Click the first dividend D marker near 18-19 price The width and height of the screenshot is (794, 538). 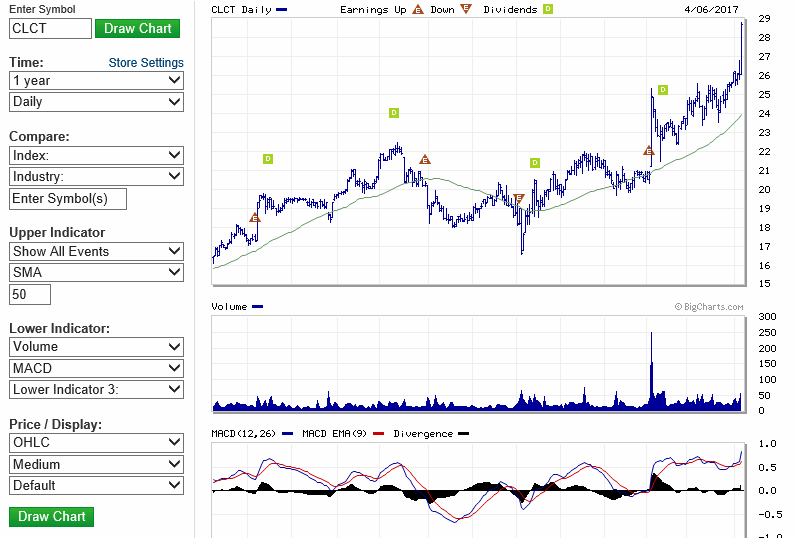click(268, 159)
